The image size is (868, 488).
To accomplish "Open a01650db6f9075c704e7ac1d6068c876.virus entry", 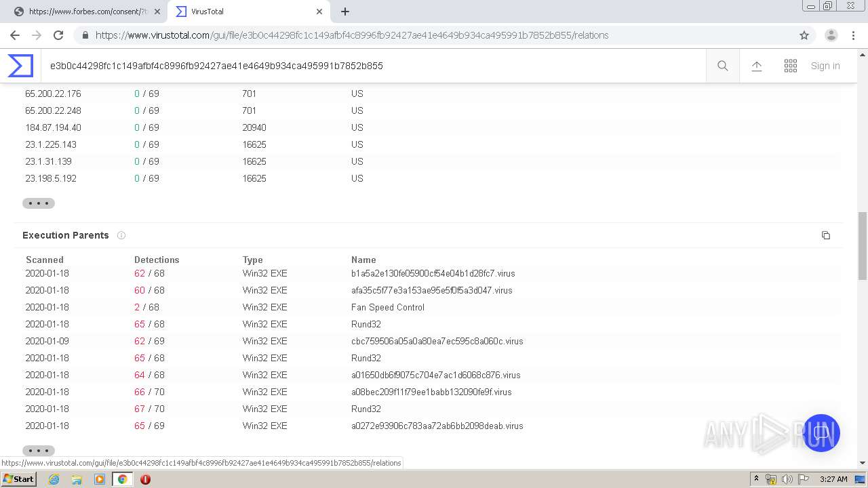I will [435, 375].
